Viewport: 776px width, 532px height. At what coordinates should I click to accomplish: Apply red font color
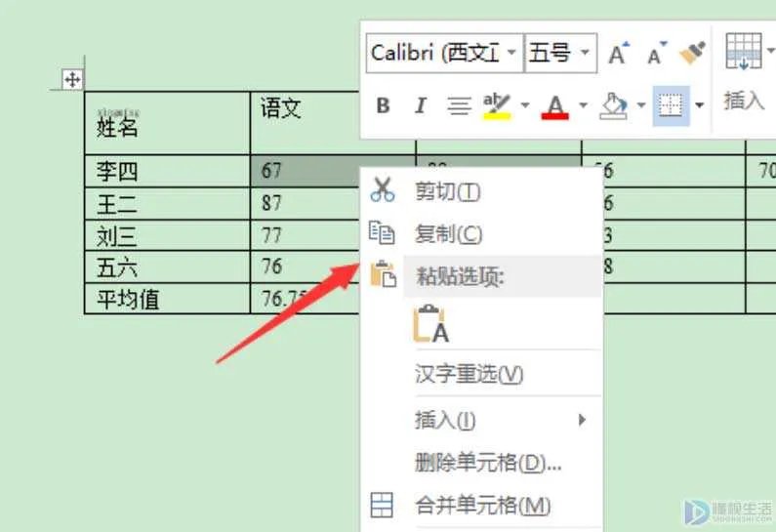point(554,105)
